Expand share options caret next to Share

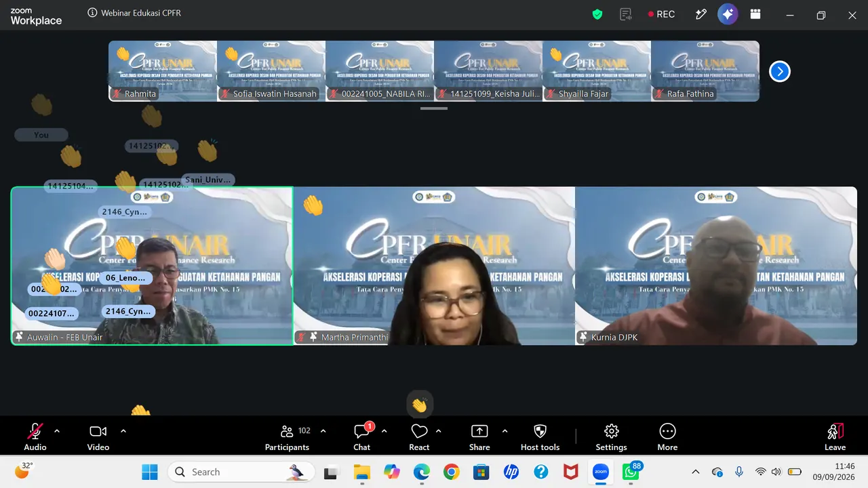click(505, 431)
